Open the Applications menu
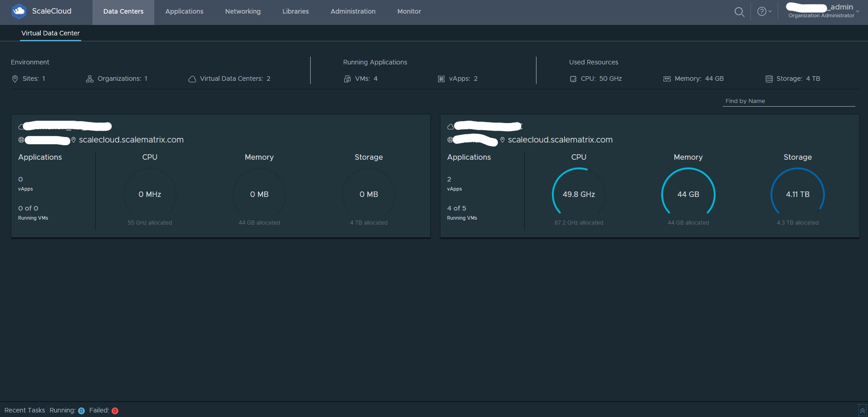This screenshot has height=417, width=868. 184,12
